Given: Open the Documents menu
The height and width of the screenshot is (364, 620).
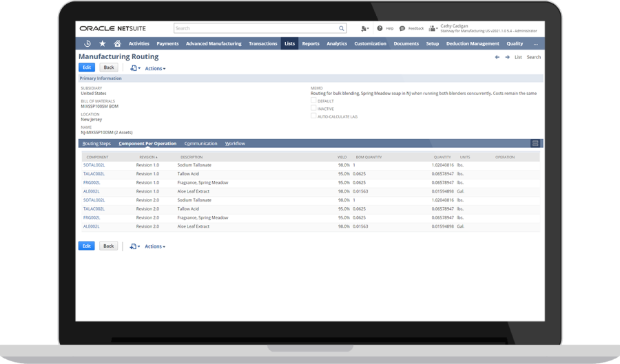Looking at the screenshot, I should point(406,44).
